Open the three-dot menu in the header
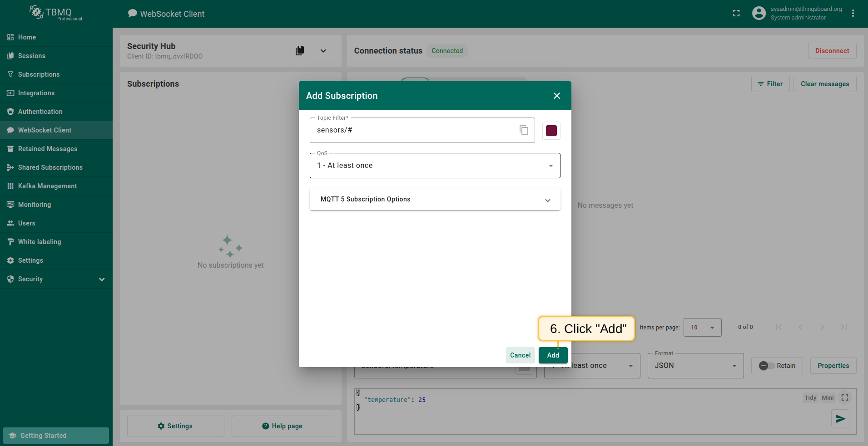868x446 pixels. (853, 14)
